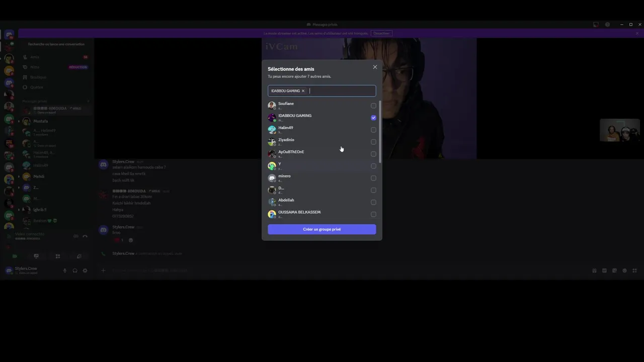Open the Ighrib !! direct message

point(55,210)
